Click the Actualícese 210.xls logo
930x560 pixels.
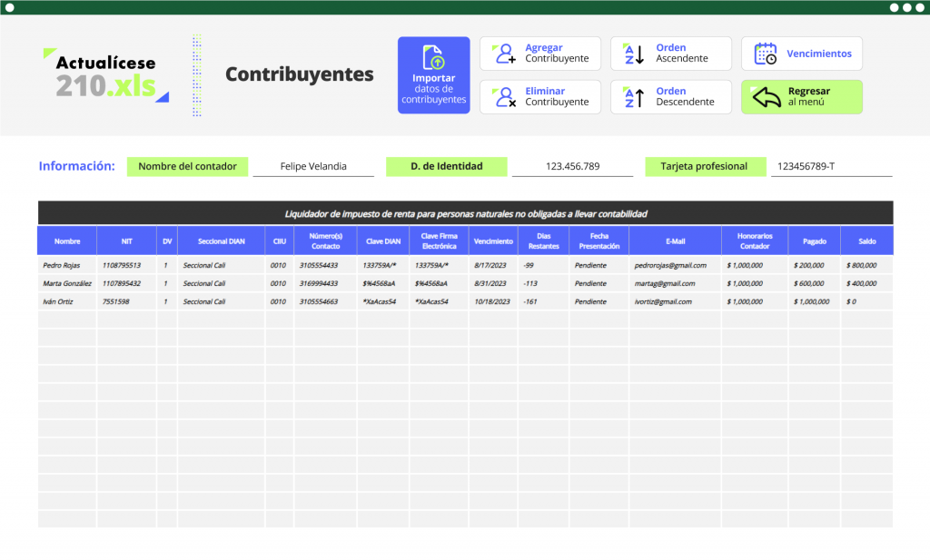point(106,75)
